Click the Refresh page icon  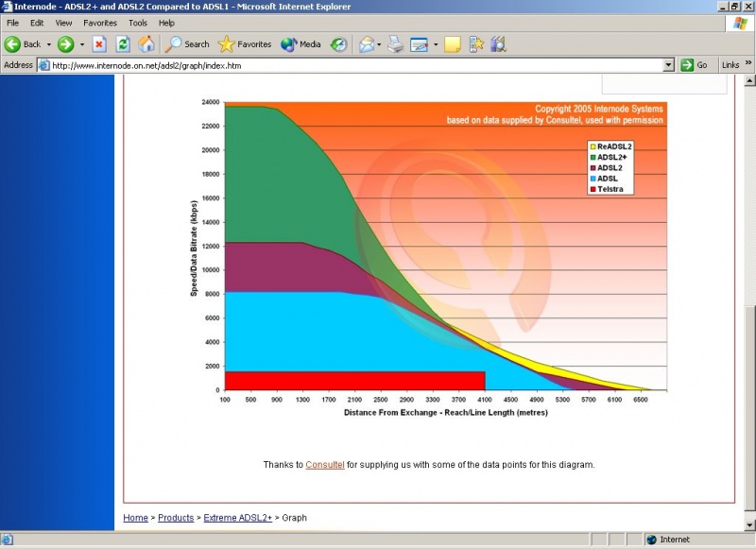point(123,43)
